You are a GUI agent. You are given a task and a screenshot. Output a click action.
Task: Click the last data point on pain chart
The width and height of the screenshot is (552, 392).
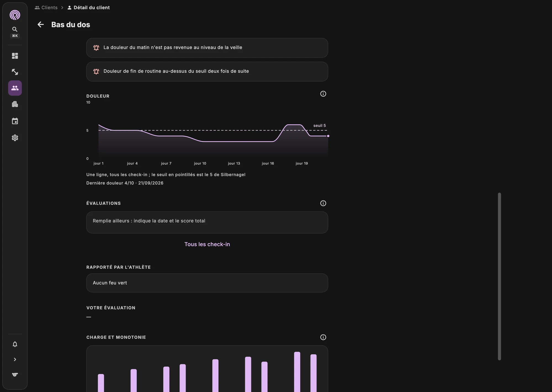[328, 136]
